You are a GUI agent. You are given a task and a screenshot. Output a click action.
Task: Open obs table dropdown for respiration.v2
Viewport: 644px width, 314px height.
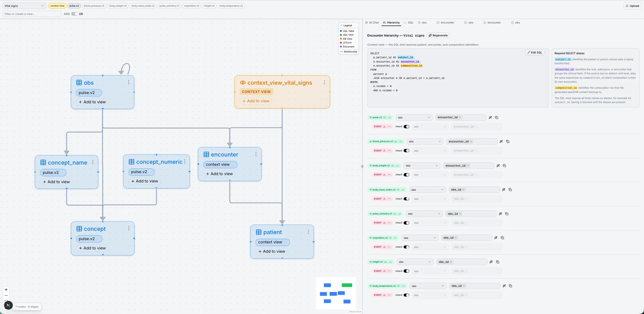(x=420, y=238)
